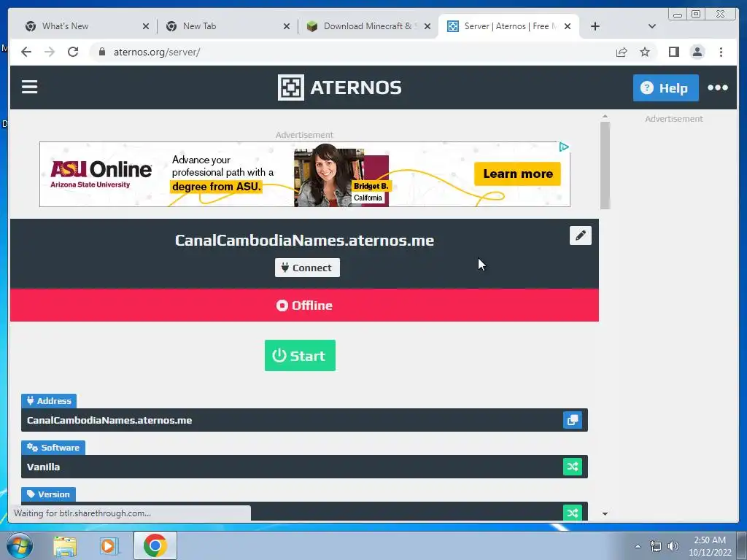Click the scrollbar down arrow
This screenshot has height=560, width=747.
(605, 514)
